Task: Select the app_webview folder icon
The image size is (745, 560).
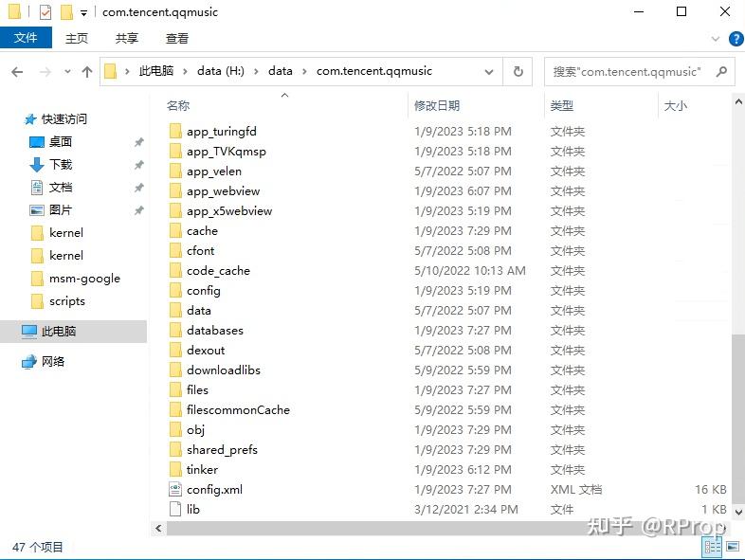Action: [x=175, y=191]
